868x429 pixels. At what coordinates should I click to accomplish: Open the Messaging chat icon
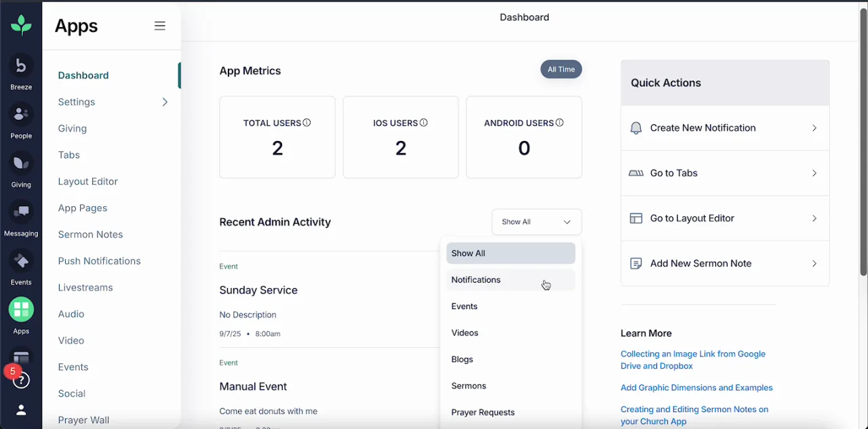[x=21, y=212]
